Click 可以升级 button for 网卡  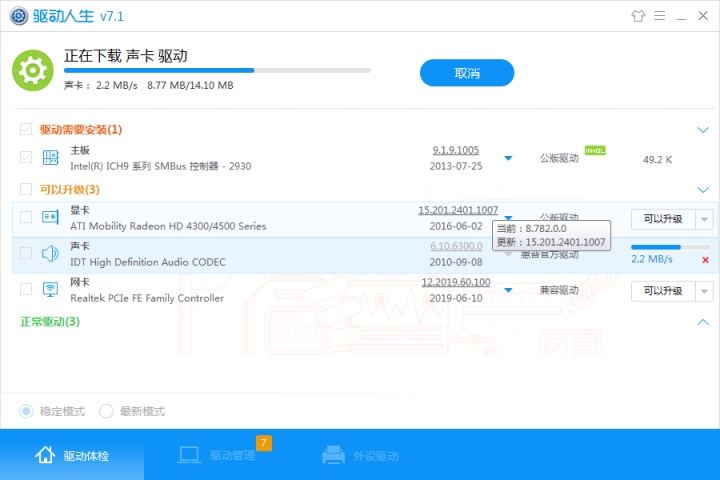(x=663, y=291)
